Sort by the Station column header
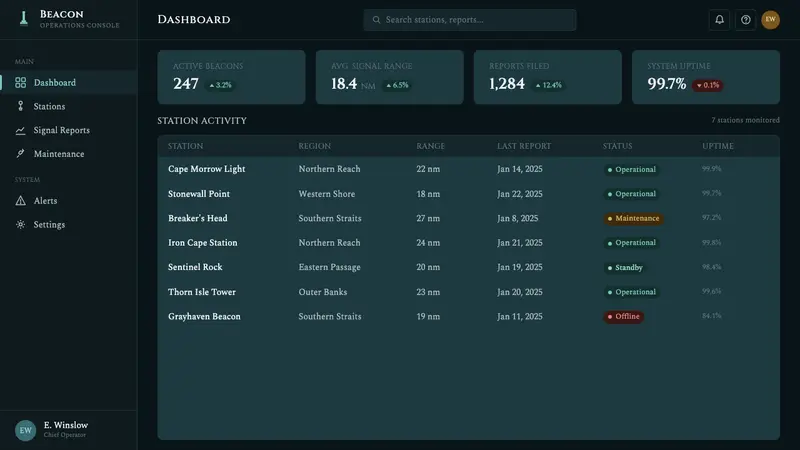The height and width of the screenshot is (450, 800). click(x=186, y=146)
